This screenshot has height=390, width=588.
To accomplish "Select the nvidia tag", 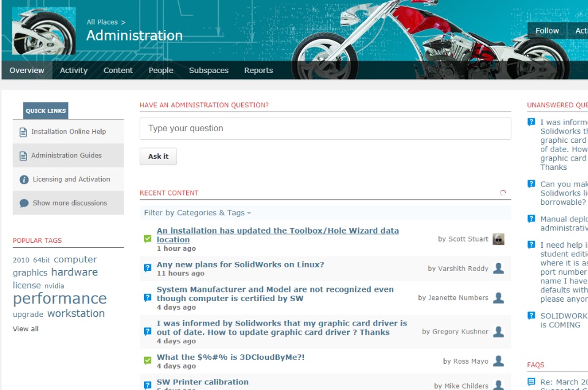I will pyautogui.click(x=55, y=286).
